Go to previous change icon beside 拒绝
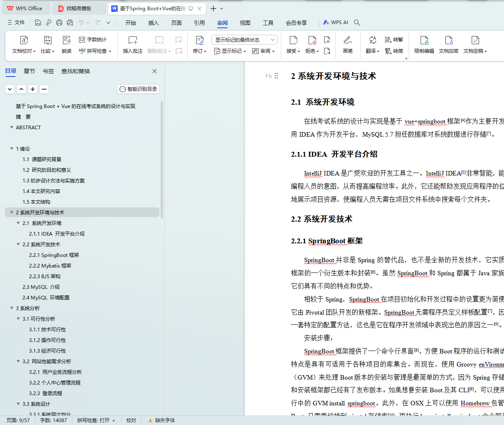 pos(327,40)
